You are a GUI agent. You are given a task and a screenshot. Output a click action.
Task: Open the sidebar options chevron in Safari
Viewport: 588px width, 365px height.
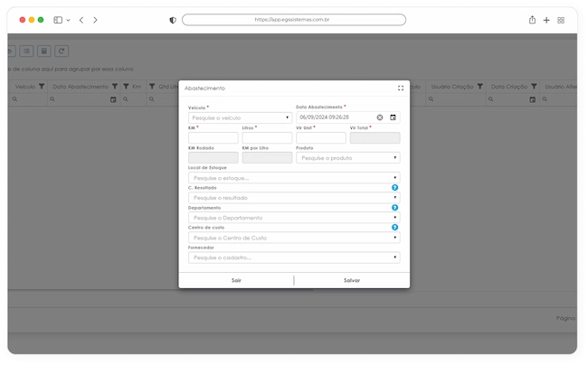tap(68, 20)
